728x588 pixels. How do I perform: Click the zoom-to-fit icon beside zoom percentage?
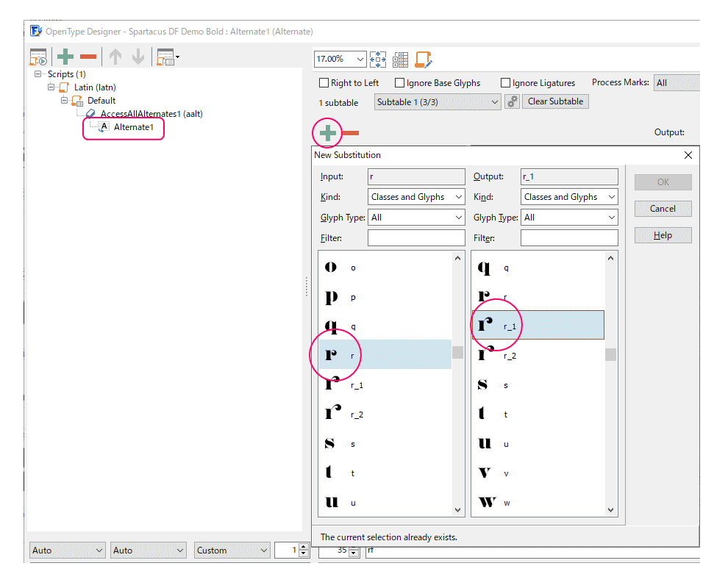378,59
